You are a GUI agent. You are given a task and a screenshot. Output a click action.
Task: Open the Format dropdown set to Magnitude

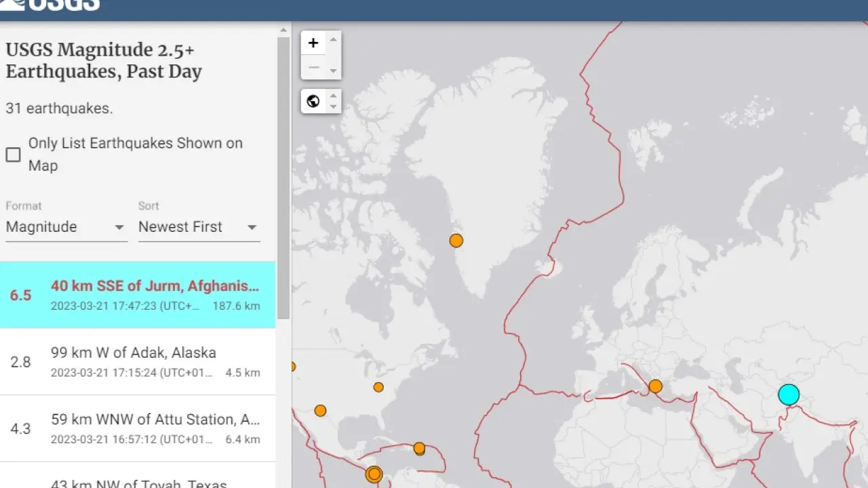pyautogui.click(x=66, y=227)
